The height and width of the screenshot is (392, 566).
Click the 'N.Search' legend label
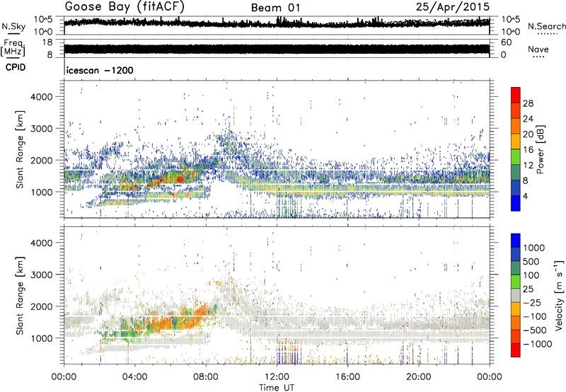point(547,26)
